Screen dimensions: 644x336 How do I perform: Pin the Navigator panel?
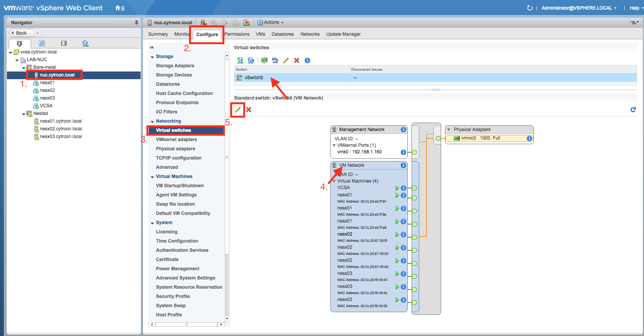(136, 23)
